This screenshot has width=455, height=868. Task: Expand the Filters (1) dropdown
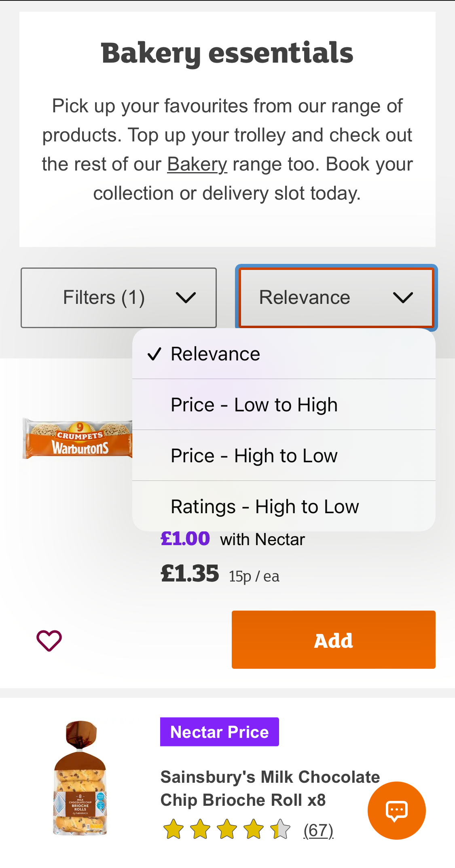point(119,298)
